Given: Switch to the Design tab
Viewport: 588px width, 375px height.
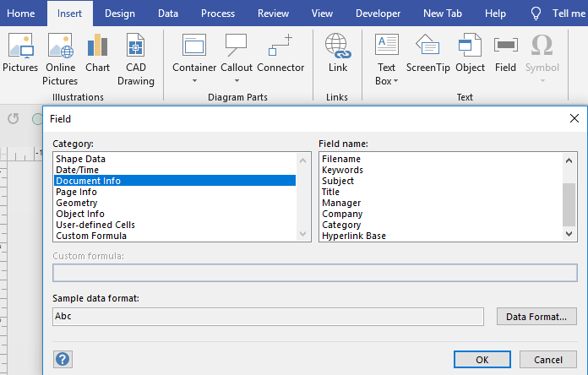Looking at the screenshot, I should click(119, 14).
